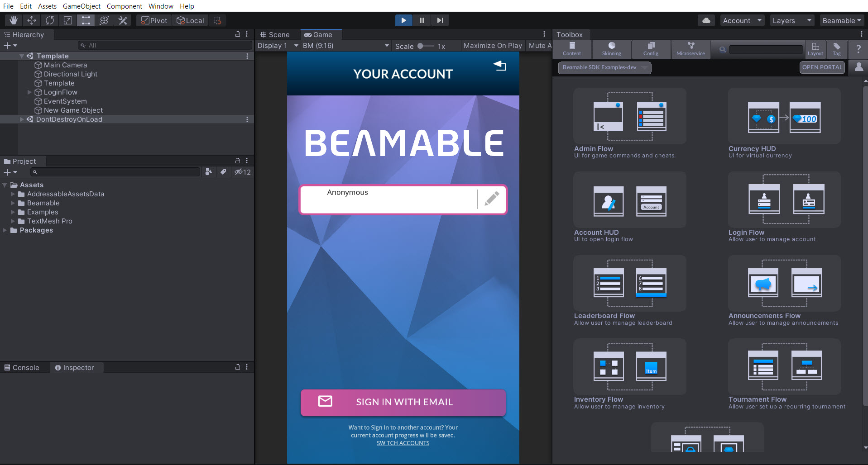Click SWITCH ACCOUNTS link
Image resolution: width=868 pixels, height=465 pixels.
point(403,443)
